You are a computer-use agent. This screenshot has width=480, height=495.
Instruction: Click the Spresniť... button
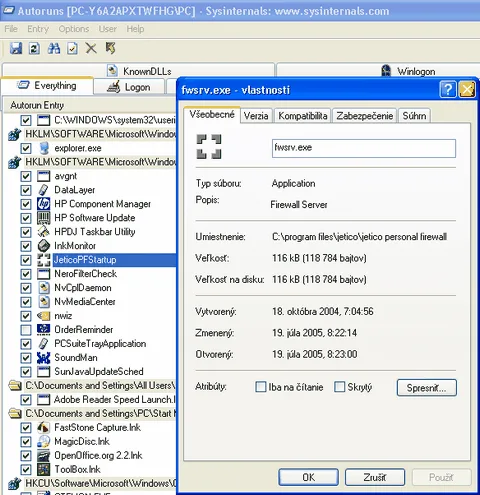click(x=426, y=387)
